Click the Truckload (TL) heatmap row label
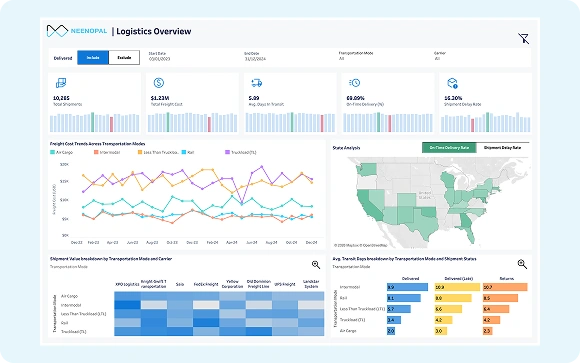This screenshot has width=580, height=363. pyautogui.click(x=74, y=332)
